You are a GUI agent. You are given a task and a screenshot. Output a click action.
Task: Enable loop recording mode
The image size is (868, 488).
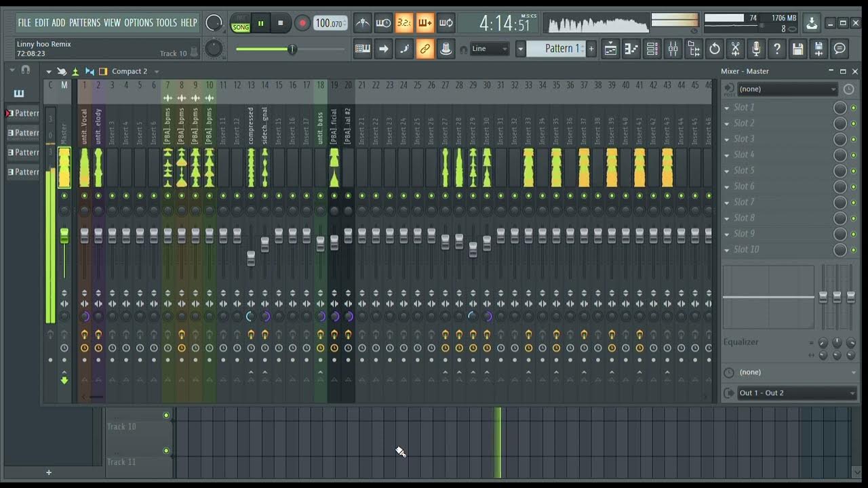[x=446, y=22]
